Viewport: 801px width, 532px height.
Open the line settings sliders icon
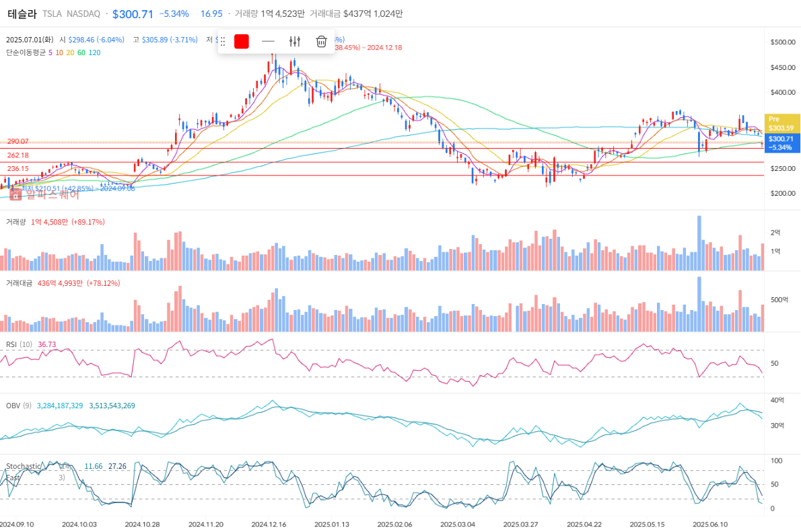click(295, 41)
